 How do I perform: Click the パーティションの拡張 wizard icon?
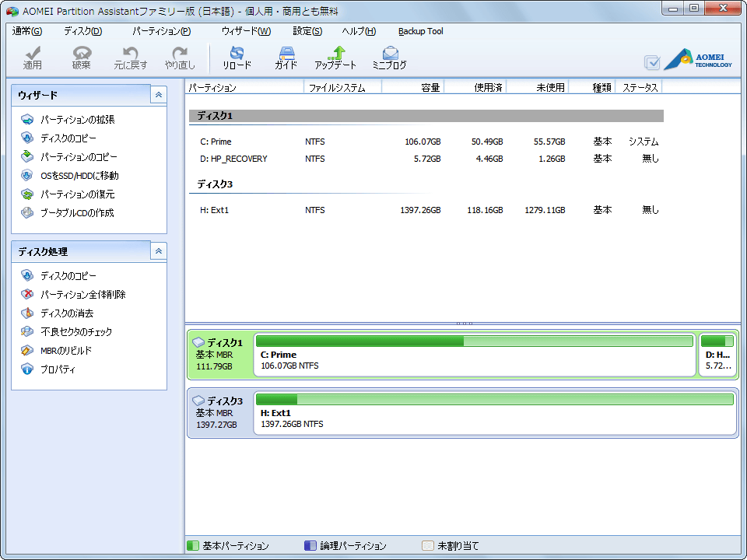27,120
